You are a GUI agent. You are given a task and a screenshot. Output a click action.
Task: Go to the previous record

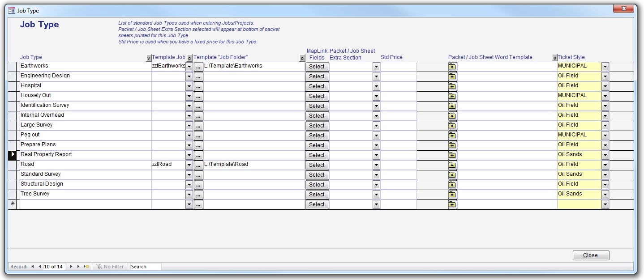click(39, 267)
